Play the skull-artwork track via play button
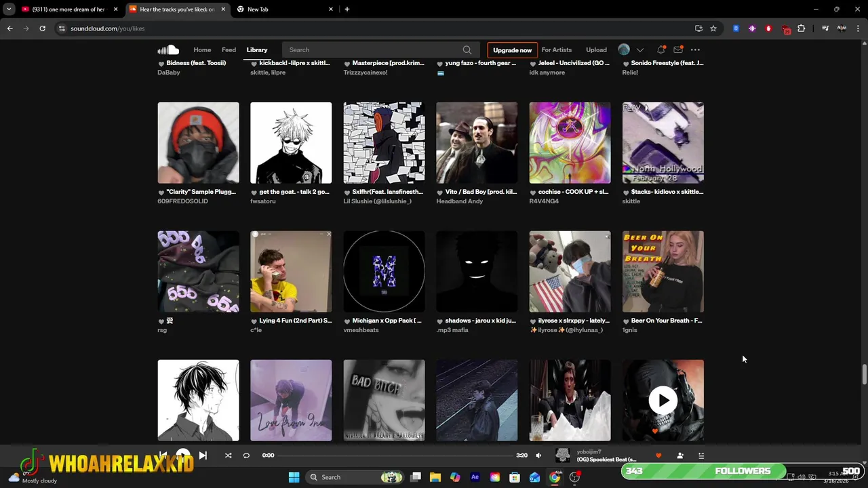 click(663, 401)
